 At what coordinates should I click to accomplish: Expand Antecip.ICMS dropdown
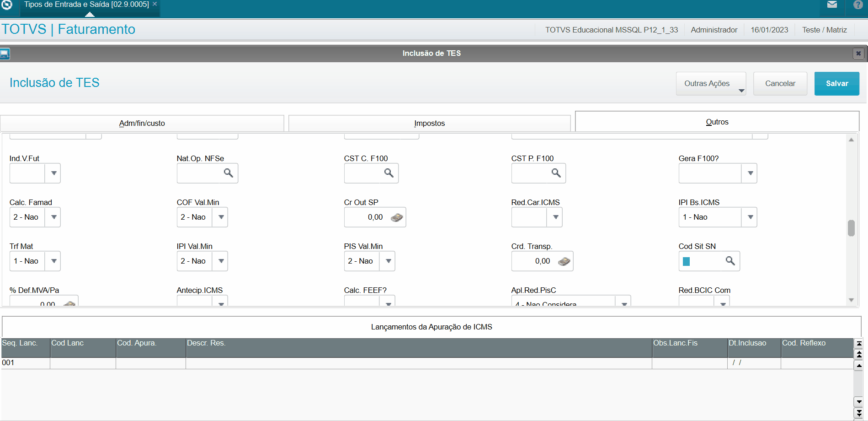point(220,302)
